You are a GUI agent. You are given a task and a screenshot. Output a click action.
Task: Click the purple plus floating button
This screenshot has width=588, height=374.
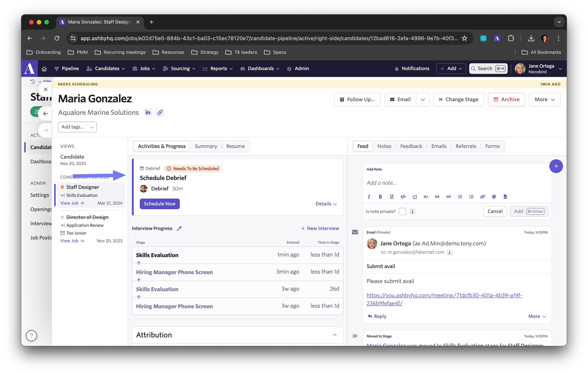click(556, 166)
